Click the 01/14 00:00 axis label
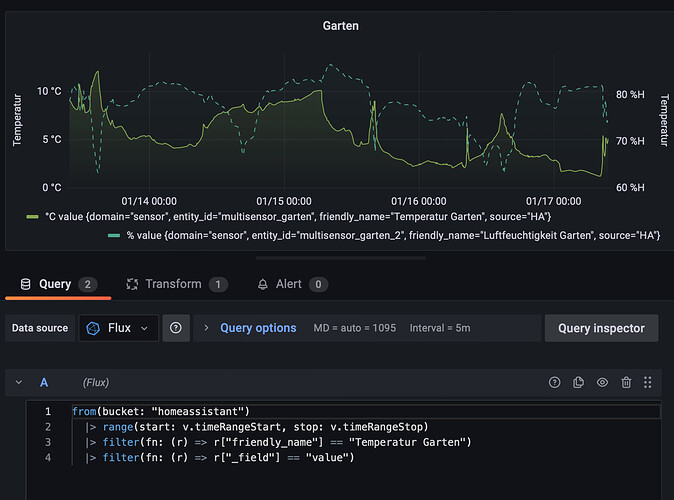Screen dimensions: 674x500 tap(149, 201)
